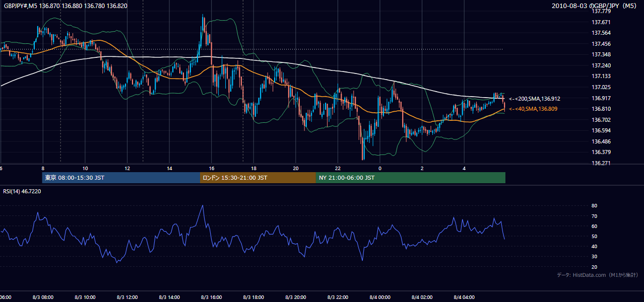This screenshot has width=644, height=302.
Task: Click the 8/3 18:00 time axis label
Action: click(x=253, y=297)
